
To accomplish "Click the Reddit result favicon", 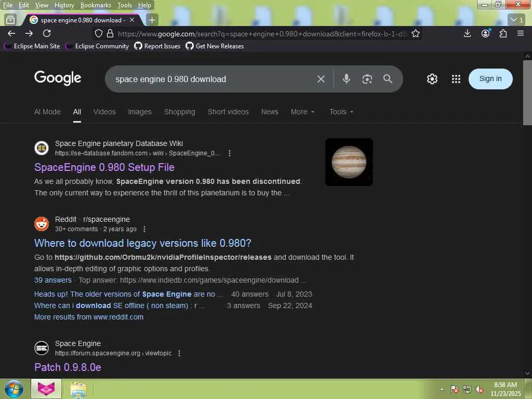I will (x=42, y=224).
